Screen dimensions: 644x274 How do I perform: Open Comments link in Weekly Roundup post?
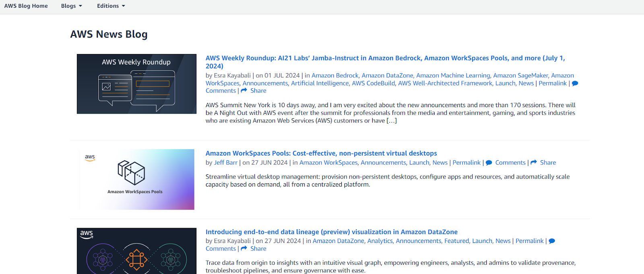click(x=221, y=91)
